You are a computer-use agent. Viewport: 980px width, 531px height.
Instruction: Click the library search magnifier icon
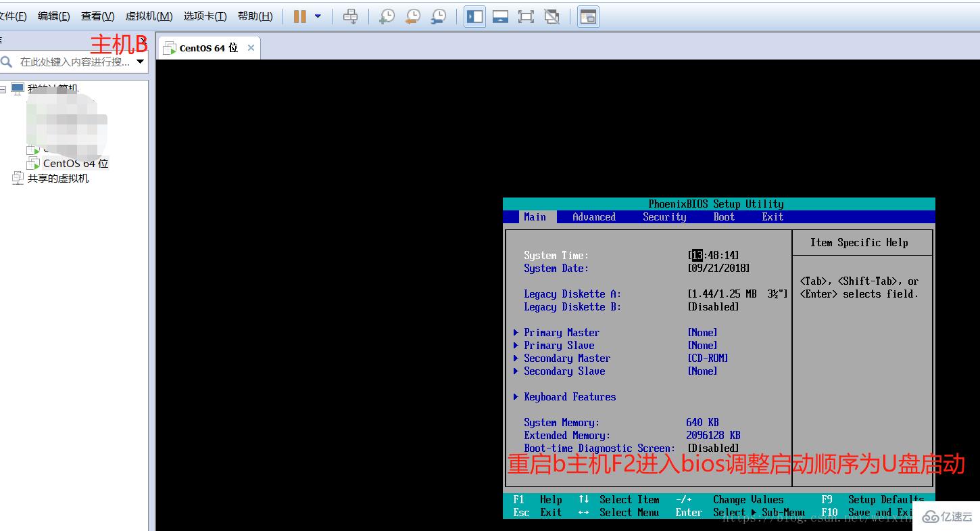[x=7, y=62]
